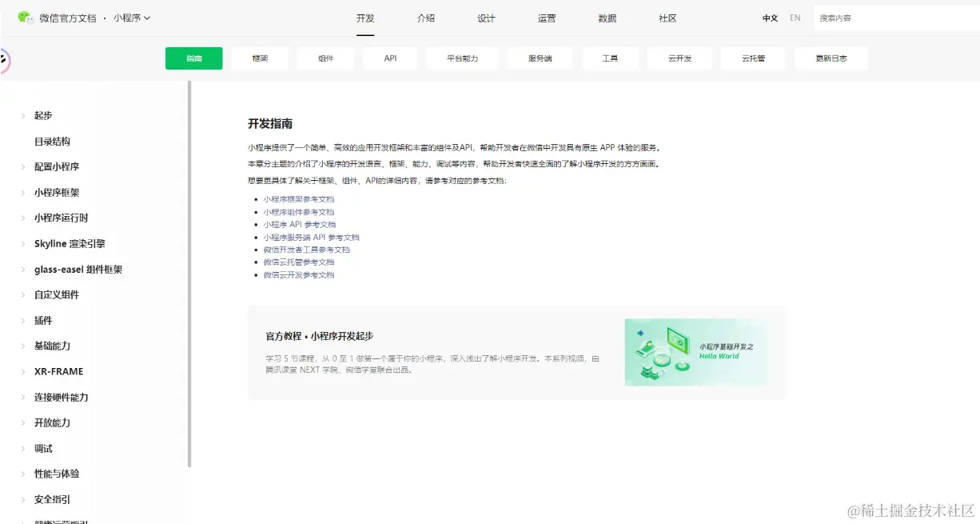The width and height of the screenshot is (980, 524).
Task: Open the API section button
Action: click(390, 58)
